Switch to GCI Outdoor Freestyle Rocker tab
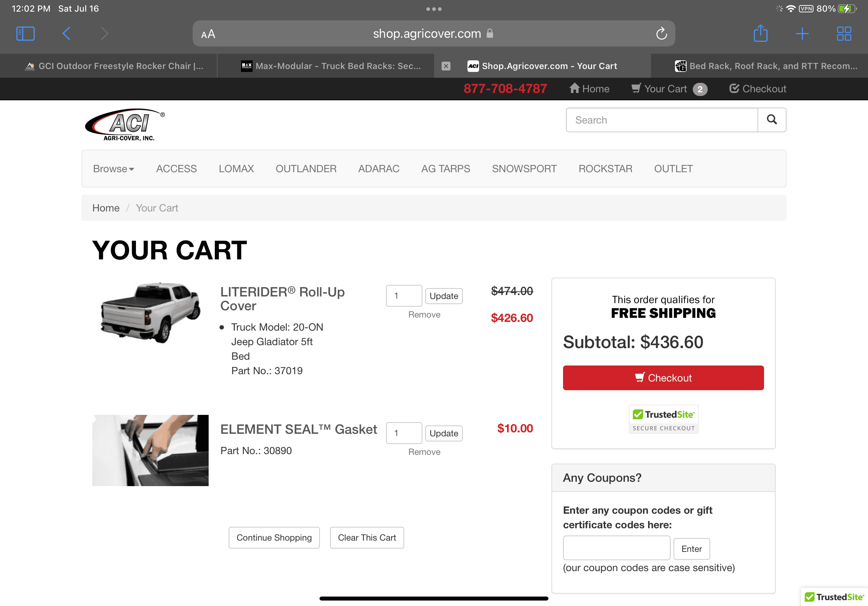 coord(108,66)
